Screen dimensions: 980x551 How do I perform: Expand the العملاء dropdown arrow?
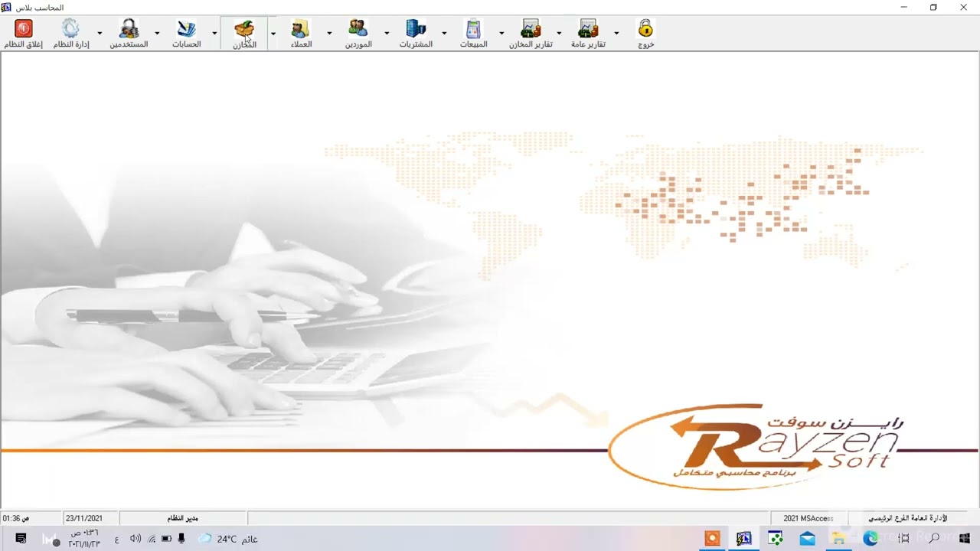click(x=329, y=34)
